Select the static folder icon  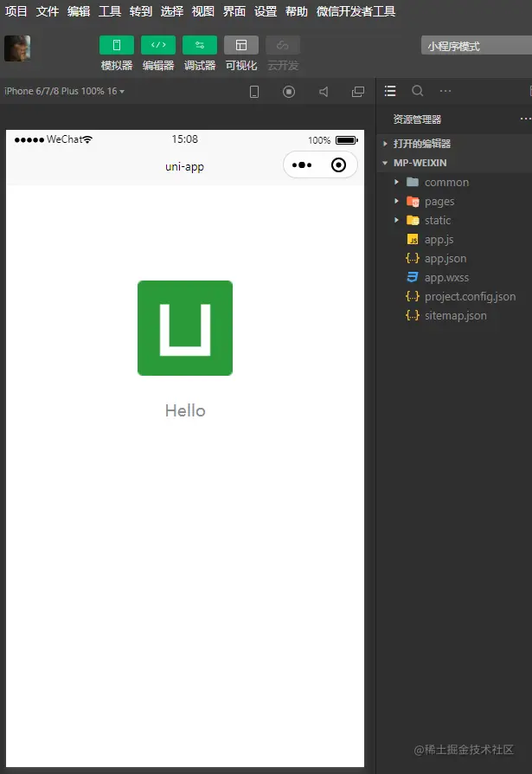(413, 220)
